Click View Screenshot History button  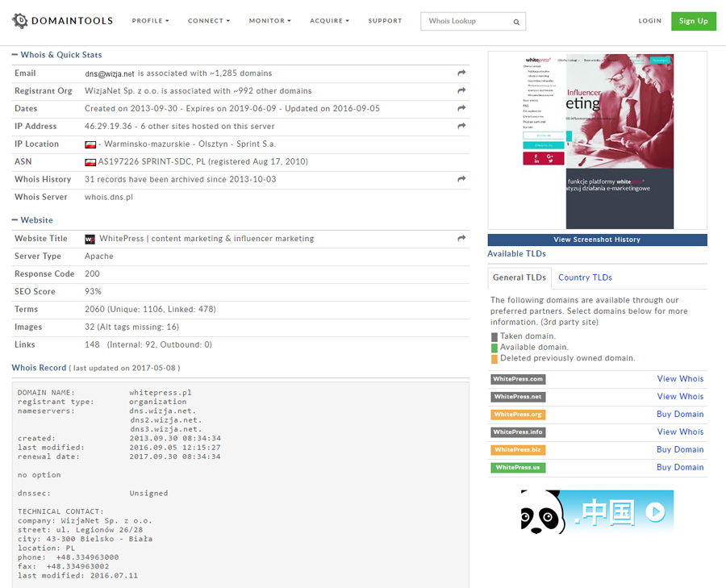597,240
